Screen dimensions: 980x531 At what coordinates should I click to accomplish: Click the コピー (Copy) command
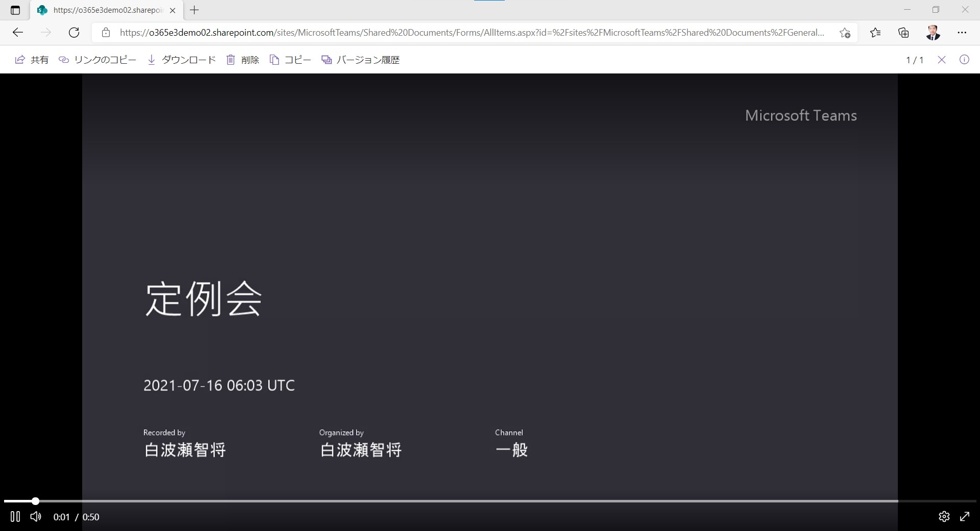290,60
